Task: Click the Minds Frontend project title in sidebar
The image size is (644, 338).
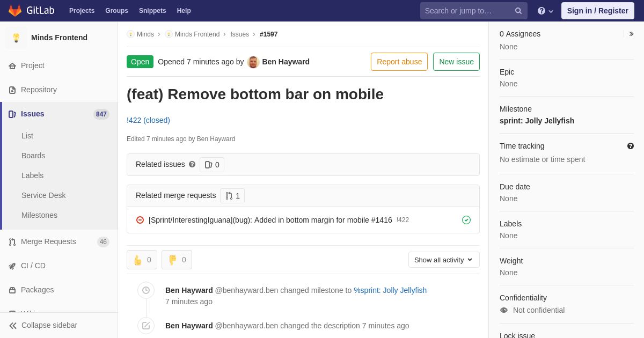Action: [x=59, y=38]
